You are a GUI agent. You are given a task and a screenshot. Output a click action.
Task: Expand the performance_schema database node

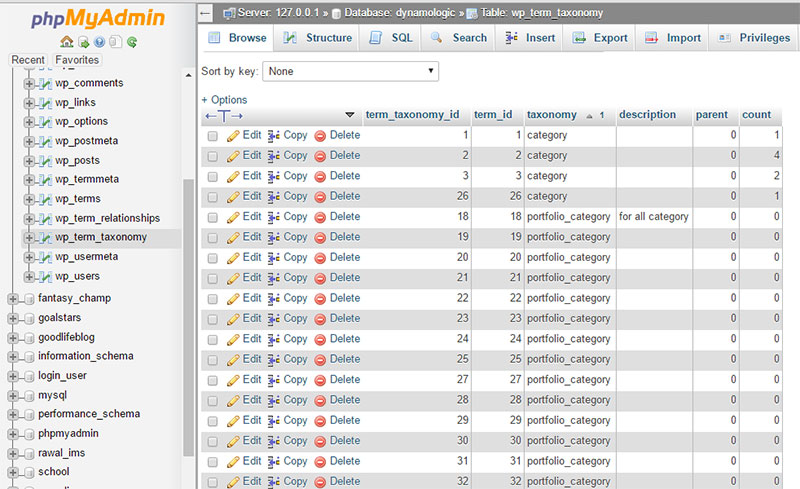tap(13, 414)
